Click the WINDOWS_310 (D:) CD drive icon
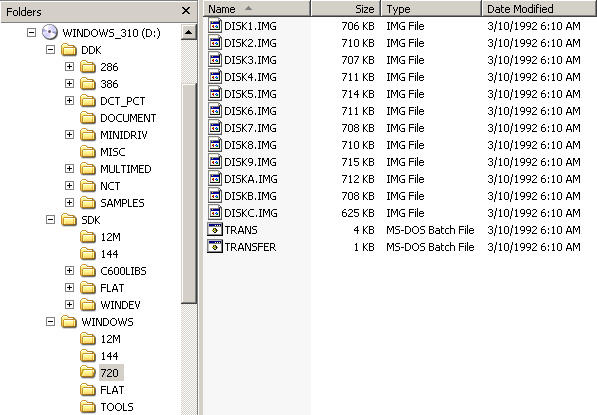Image resolution: width=597 pixels, height=415 pixels. [49, 33]
